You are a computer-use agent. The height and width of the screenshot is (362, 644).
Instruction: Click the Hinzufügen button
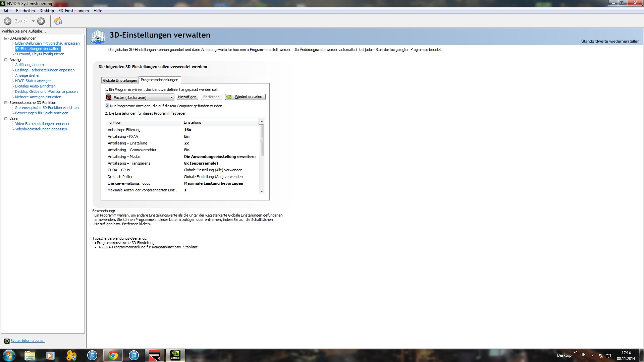(x=187, y=97)
